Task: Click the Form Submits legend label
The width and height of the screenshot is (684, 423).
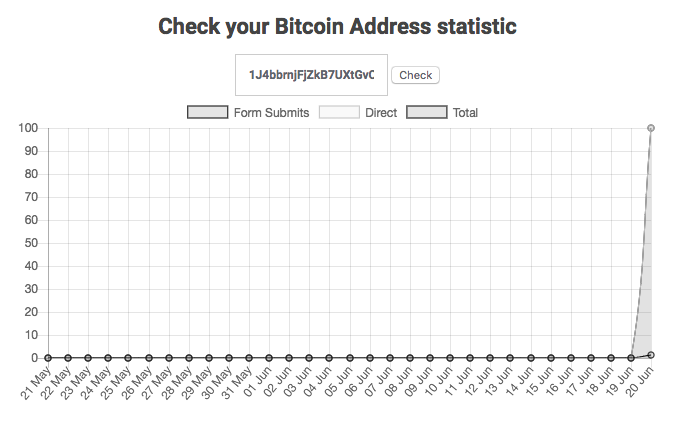Action: (271, 113)
